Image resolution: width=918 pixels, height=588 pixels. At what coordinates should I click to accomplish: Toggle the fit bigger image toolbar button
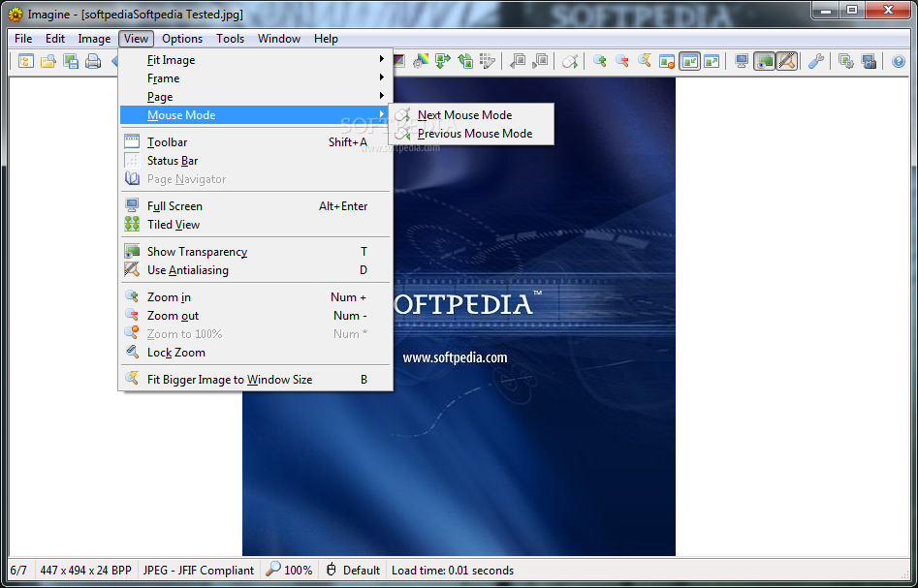689,61
